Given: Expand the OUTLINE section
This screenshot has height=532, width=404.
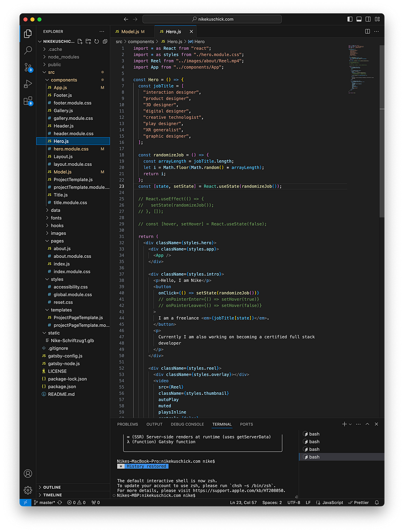Looking at the screenshot, I should point(73,487).
